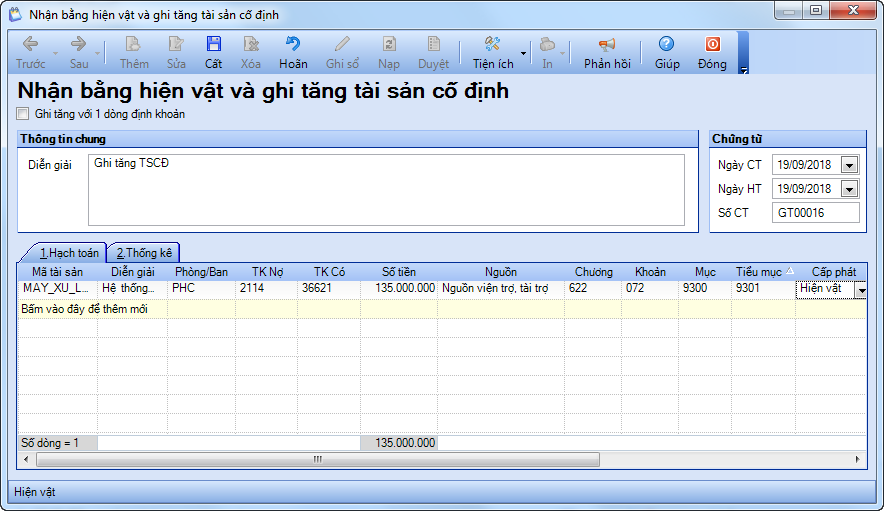Viewport: 884px width, 511px height.
Task: Click the horizontal scrollbar thumb
Action: 318,460
